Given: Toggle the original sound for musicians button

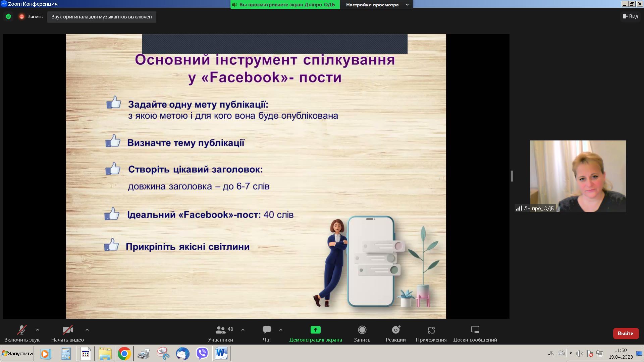Looking at the screenshot, I should pyautogui.click(x=102, y=17).
